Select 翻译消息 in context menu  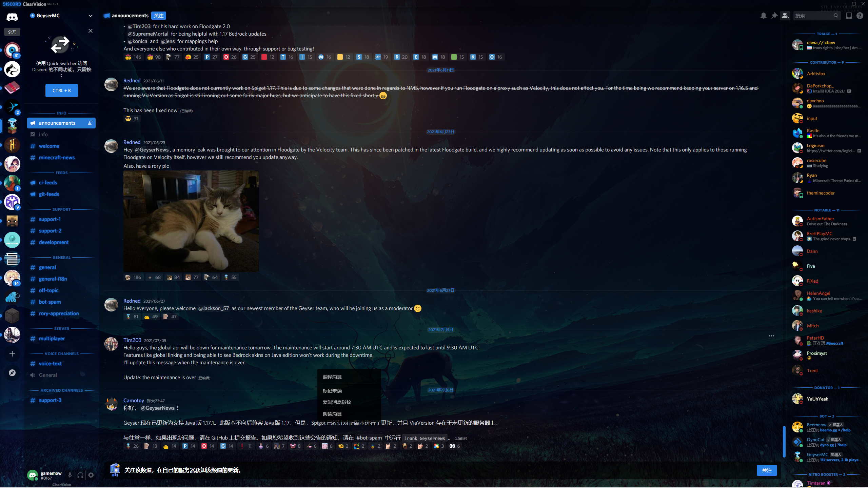(x=349, y=377)
